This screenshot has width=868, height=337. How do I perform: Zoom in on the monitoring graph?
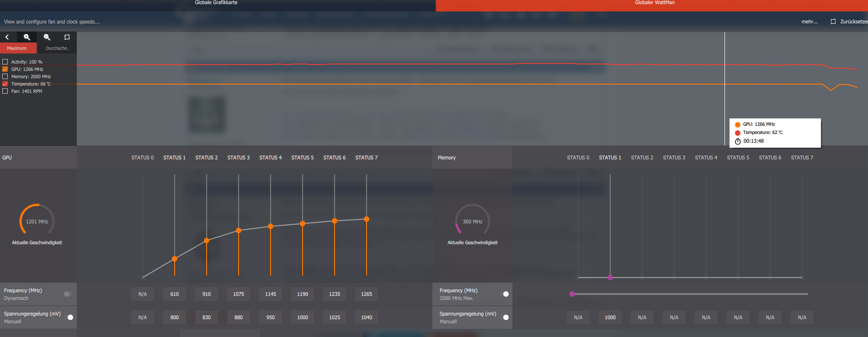pyautogui.click(x=27, y=37)
